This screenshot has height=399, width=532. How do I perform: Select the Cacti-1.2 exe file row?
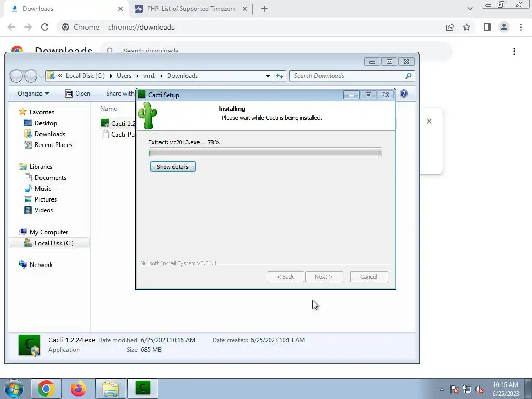[118, 123]
